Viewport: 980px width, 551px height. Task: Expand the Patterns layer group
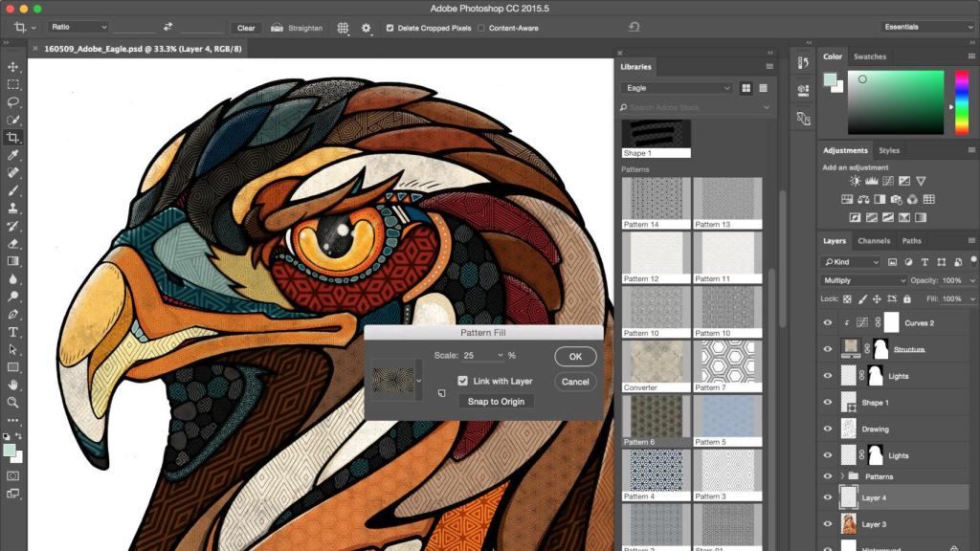[843, 476]
